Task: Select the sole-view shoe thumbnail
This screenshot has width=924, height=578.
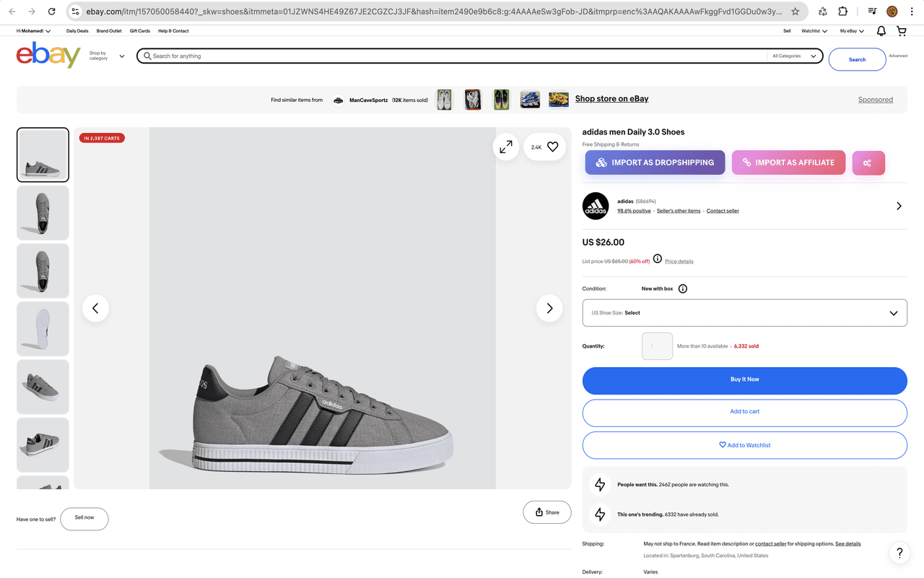Action: click(43, 329)
